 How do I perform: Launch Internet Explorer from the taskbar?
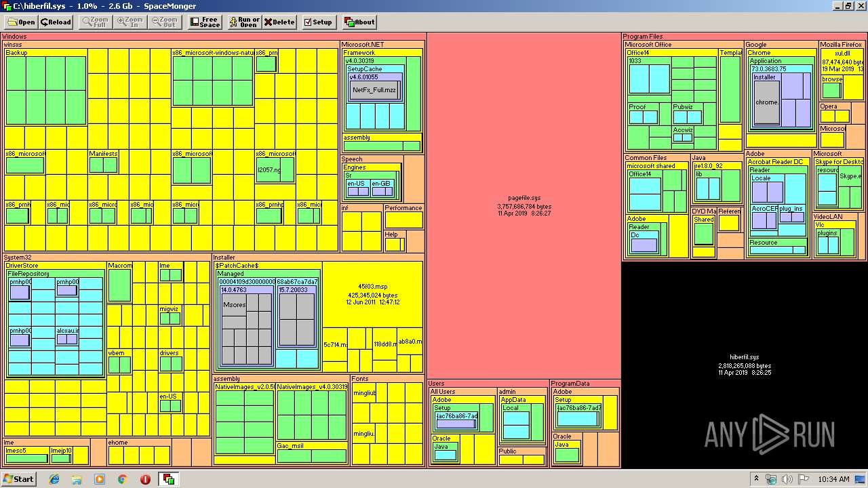click(x=54, y=479)
